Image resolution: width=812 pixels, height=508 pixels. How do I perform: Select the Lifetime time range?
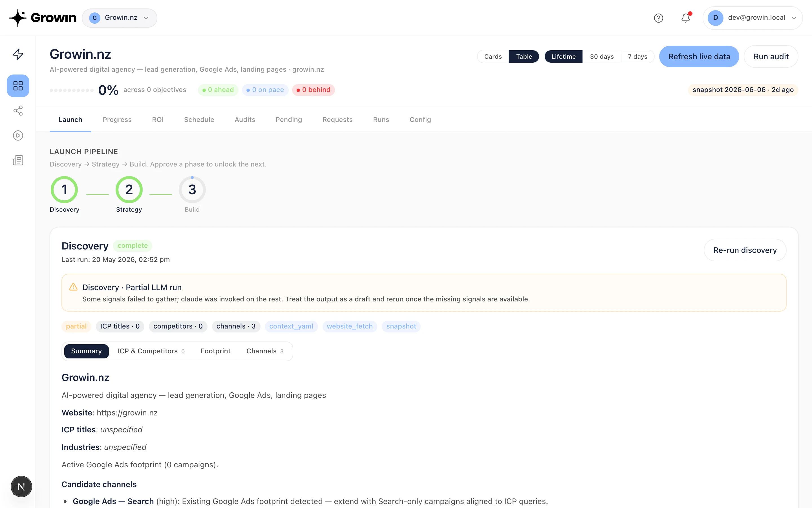(x=563, y=56)
